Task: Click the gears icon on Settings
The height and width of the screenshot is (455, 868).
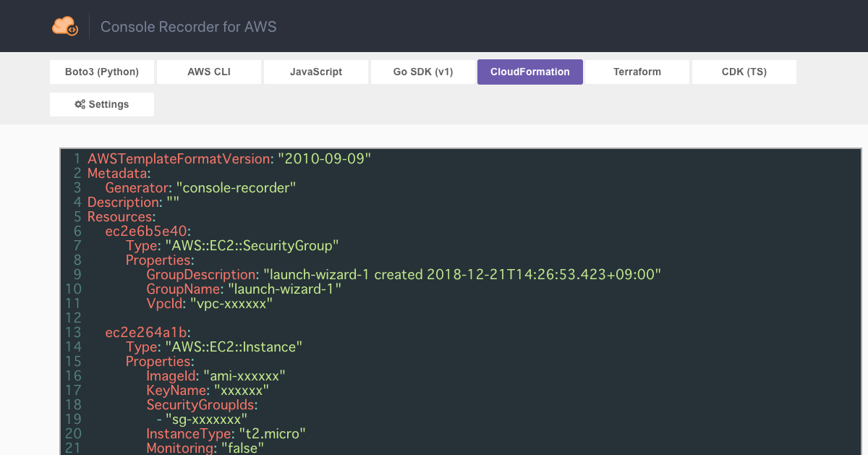Action: tap(80, 104)
